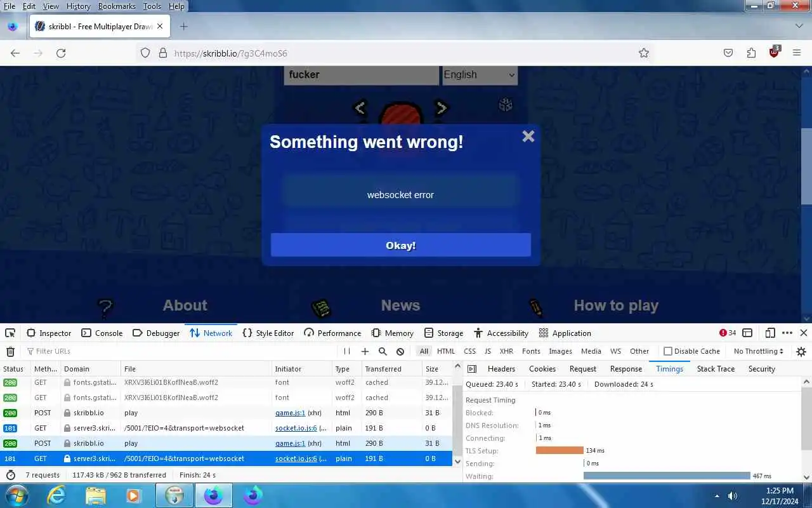The image size is (812, 508).
Task: Toggle the All request filter
Action: pyautogui.click(x=424, y=351)
